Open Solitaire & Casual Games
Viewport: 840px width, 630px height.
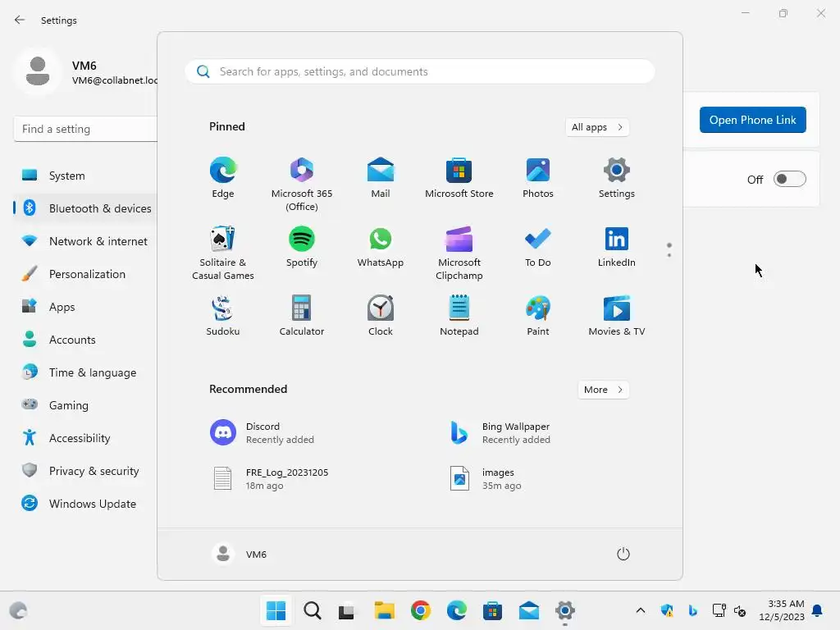(x=223, y=253)
